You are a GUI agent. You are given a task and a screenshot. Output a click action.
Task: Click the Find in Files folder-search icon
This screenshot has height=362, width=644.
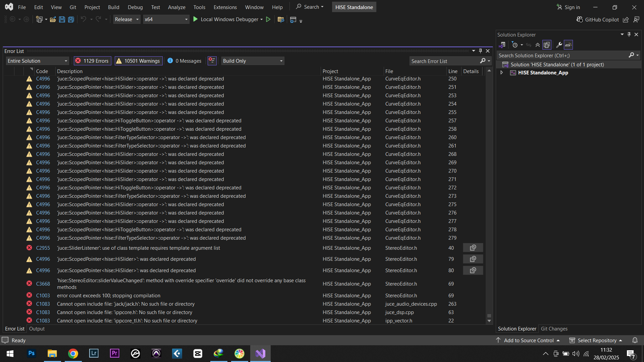point(281,19)
